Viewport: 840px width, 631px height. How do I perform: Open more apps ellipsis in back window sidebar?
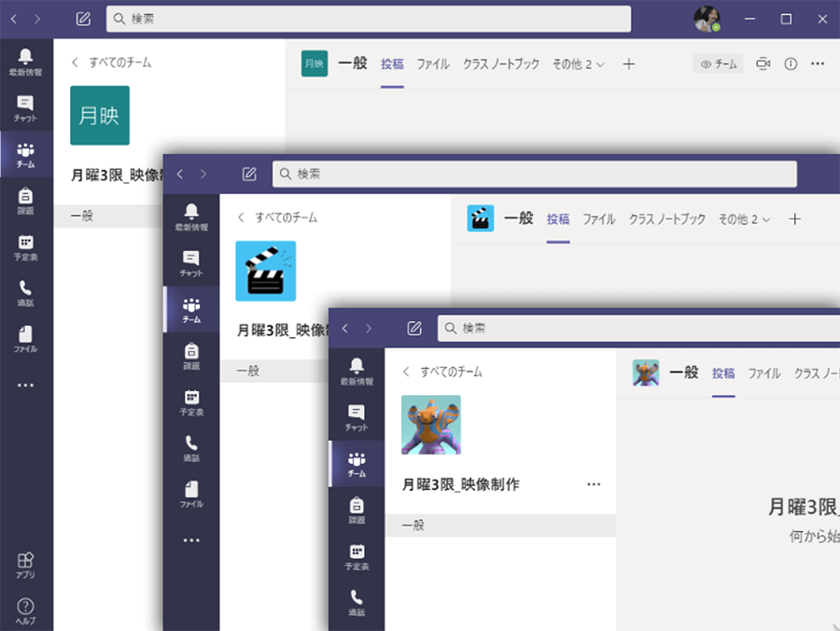coord(25,386)
